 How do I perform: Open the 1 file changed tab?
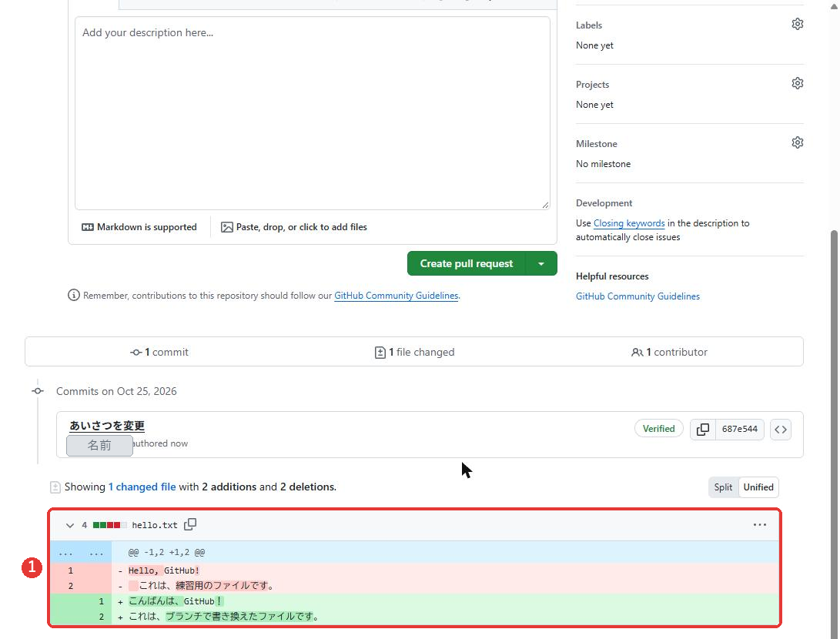[x=415, y=352]
